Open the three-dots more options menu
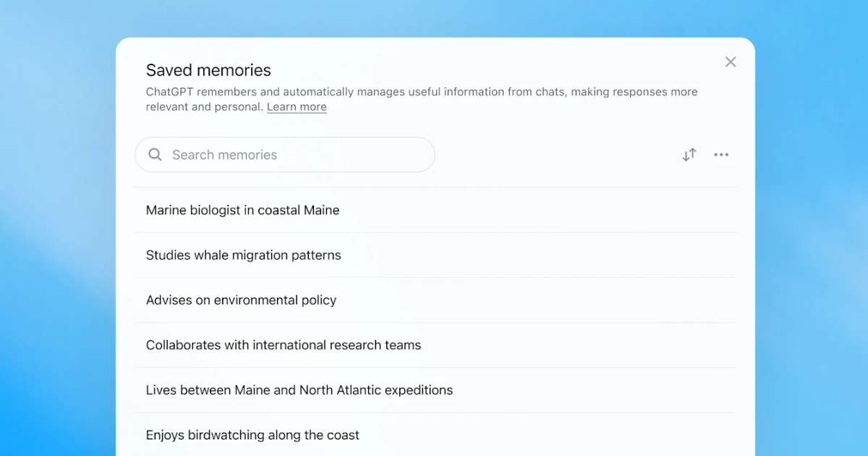 [721, 155]
